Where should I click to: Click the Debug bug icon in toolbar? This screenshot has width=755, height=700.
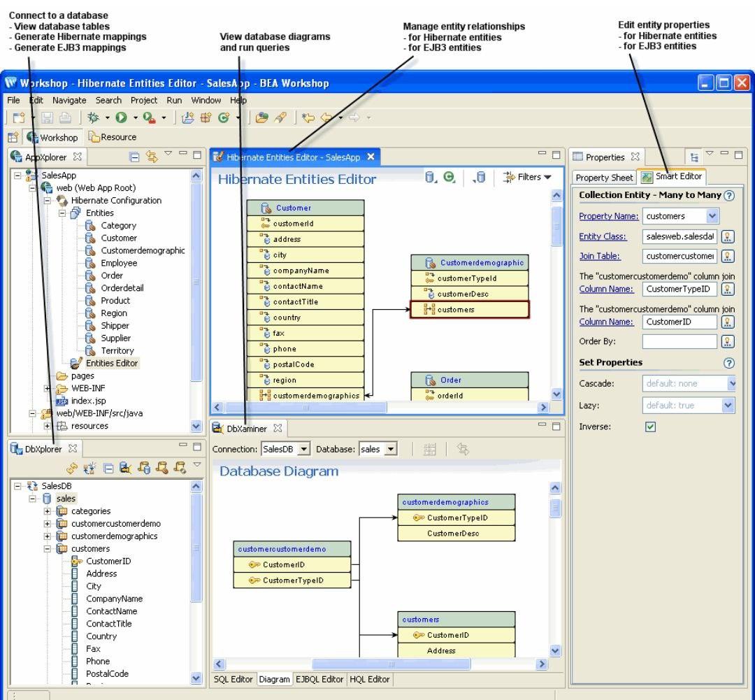(94, 117)
